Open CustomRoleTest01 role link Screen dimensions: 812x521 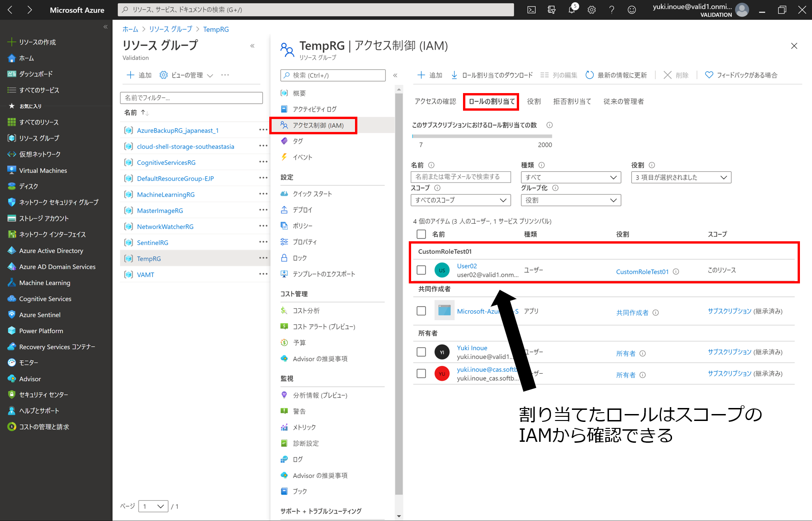pyautogui.click(x=642, y=272)
